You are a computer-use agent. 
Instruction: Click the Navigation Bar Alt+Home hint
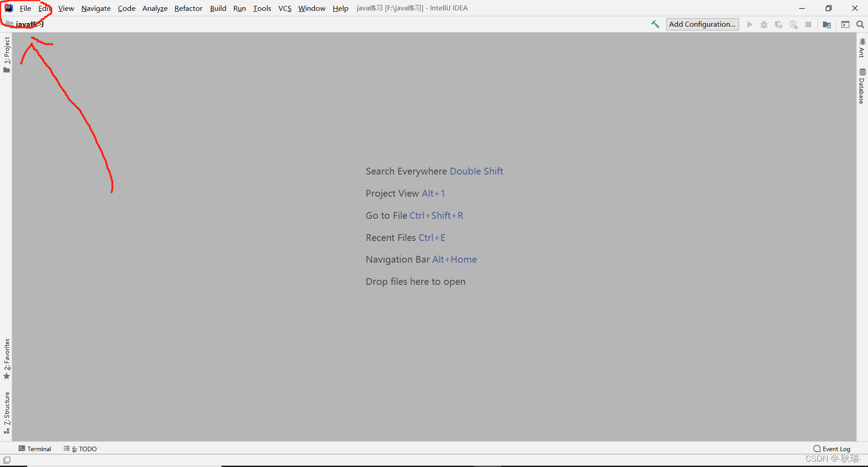(x=421, y=259)
